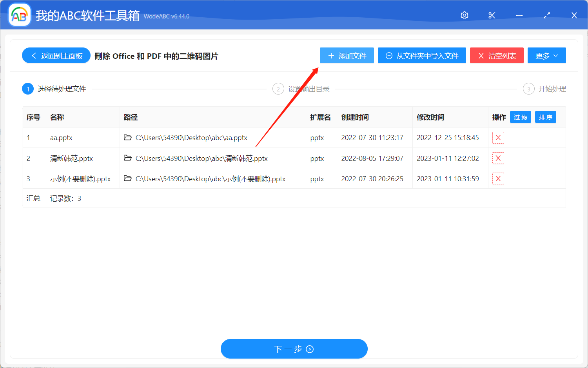The image size is (588, 368).
Task: Click 从文件夹中导入文件 to import a folder
Action: [x=421, y=55]
